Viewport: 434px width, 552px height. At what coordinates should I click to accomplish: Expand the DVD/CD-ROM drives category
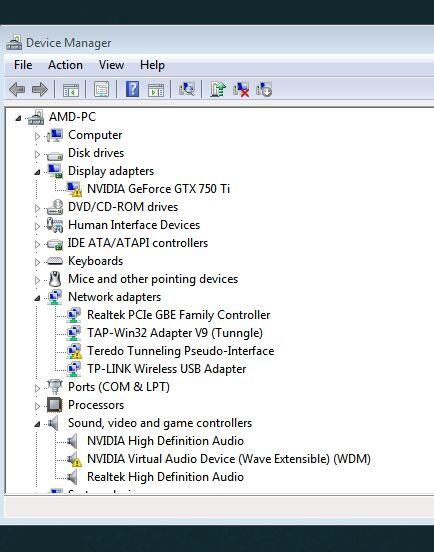(37, 208)
